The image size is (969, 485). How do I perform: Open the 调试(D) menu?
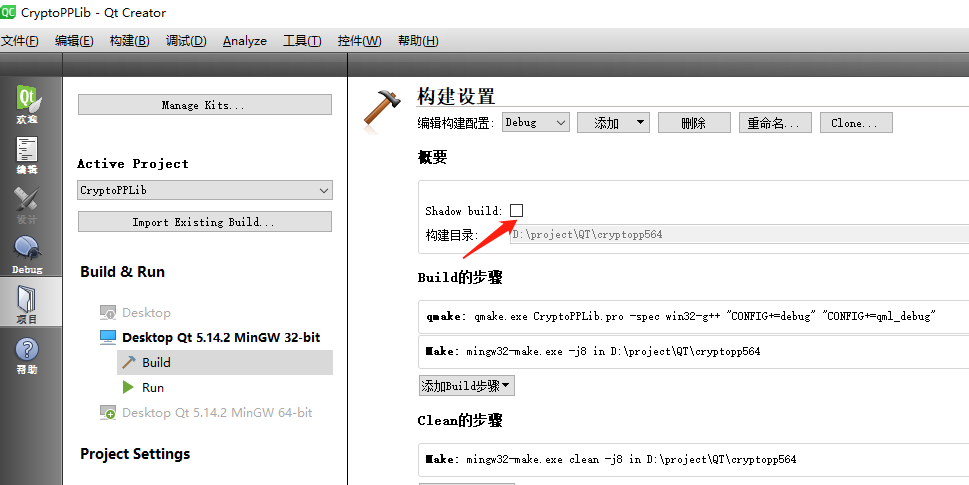[x=186, y=41]
